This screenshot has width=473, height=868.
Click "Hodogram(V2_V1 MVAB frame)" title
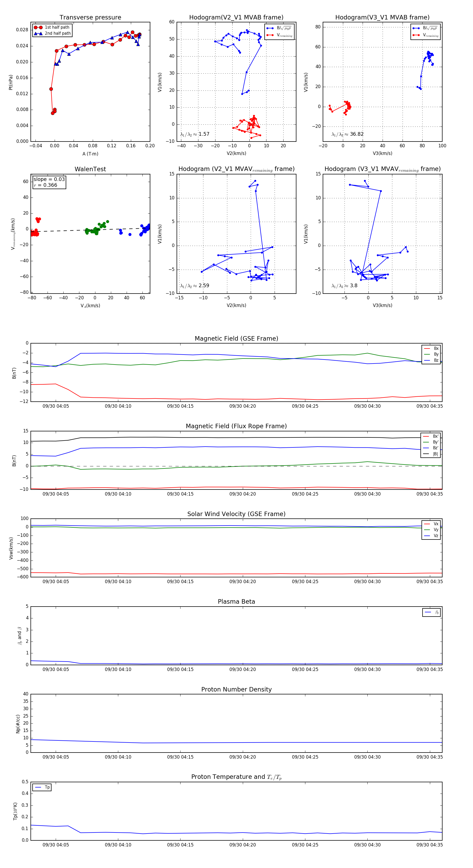236,18
